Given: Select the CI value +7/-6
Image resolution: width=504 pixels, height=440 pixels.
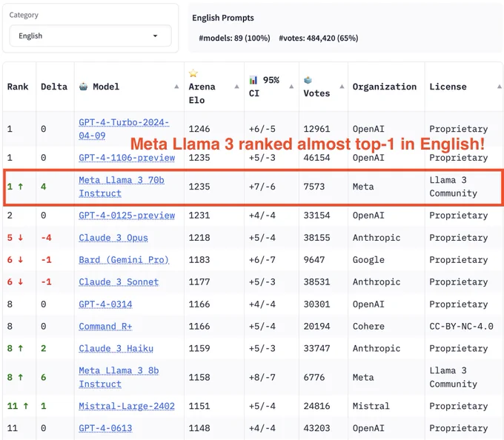Looking at the screenshot, I should 262,187.
